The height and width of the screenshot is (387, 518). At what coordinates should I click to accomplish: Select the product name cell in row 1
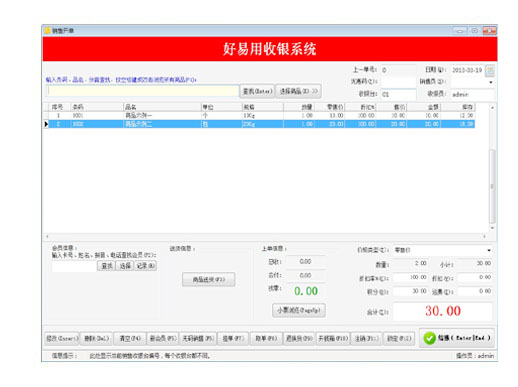(x=162, y=115)
